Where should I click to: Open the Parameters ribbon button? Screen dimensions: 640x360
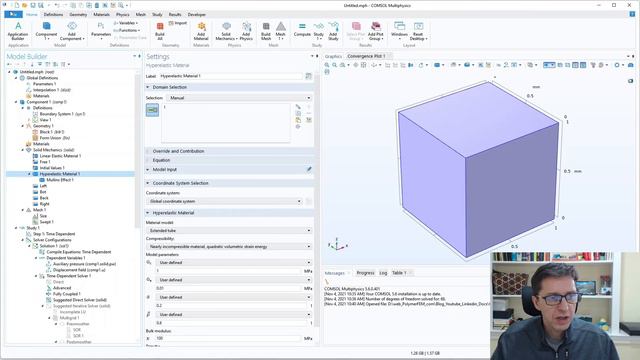point(101,31)
